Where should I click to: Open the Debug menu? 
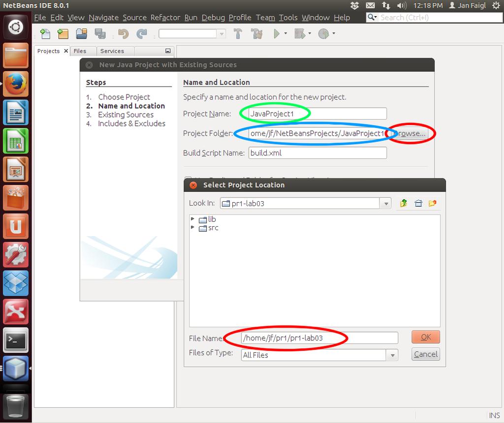213,17
